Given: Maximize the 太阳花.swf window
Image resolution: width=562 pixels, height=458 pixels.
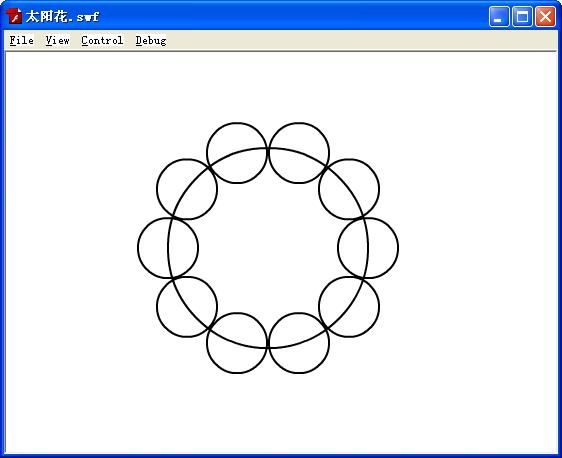Looking at the screenshot, I should tap(522, 16).
